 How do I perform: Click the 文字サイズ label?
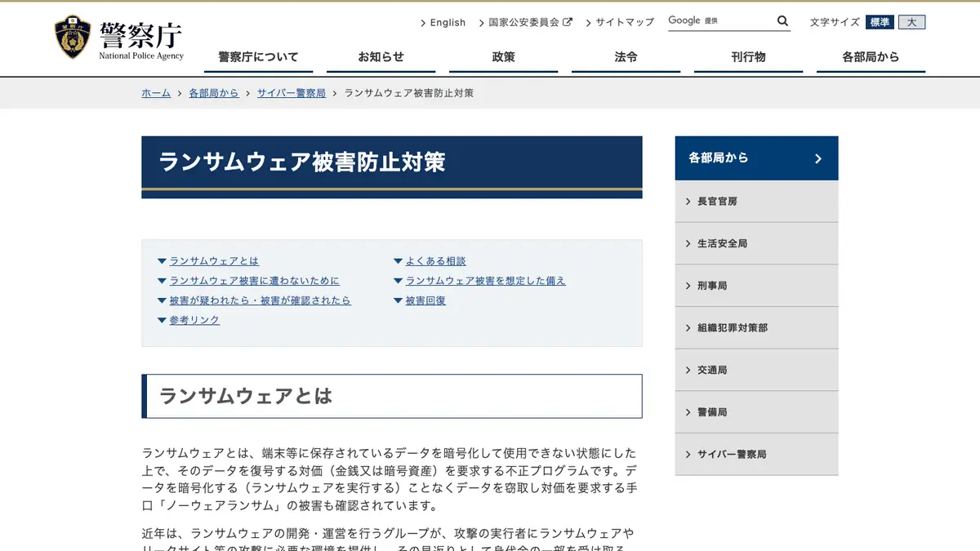[x=835, y=22]
